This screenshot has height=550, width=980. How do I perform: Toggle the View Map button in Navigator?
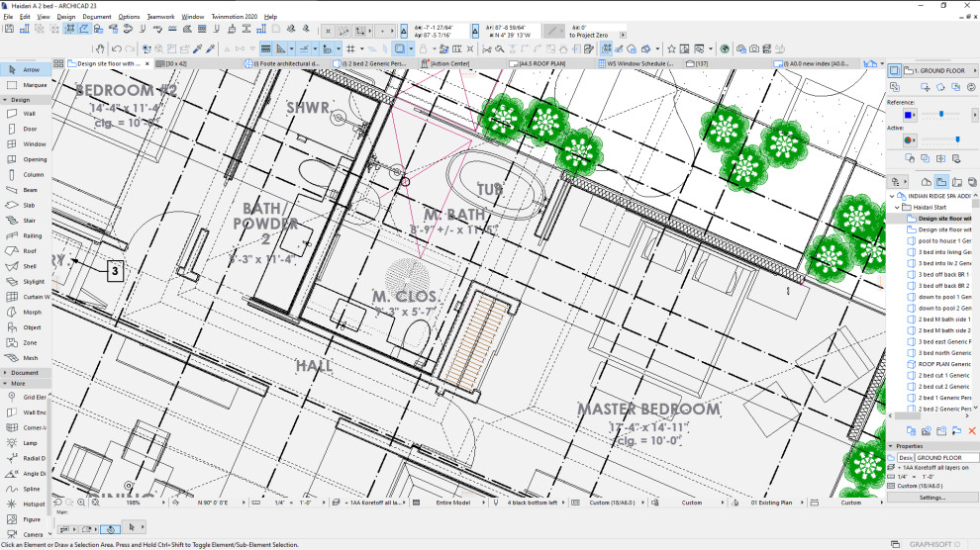pyautogui.click(x=941, y=182)
